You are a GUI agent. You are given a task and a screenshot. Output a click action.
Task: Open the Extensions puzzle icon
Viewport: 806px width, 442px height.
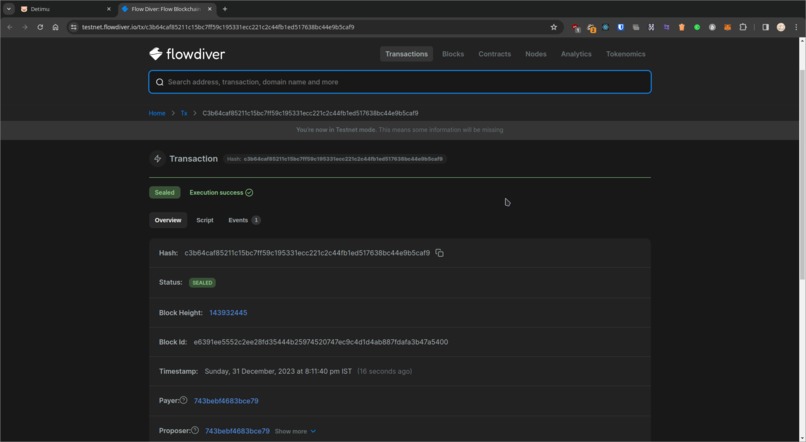pyautogui.click(x=743, y=27)
